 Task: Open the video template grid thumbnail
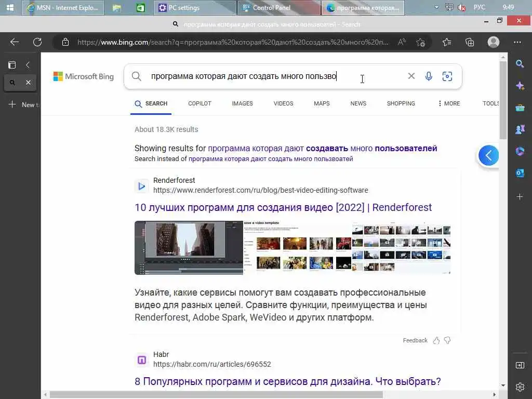pyautogui.click(x=298, y=248)
